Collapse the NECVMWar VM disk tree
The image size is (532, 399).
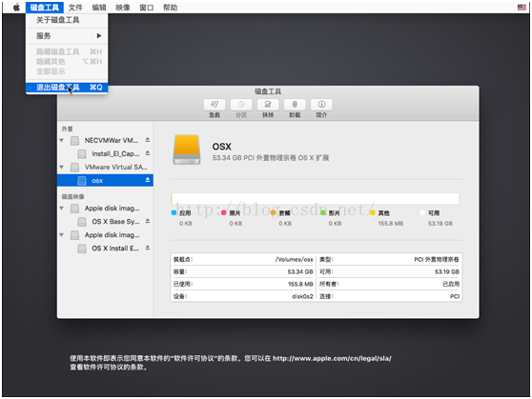62,140
